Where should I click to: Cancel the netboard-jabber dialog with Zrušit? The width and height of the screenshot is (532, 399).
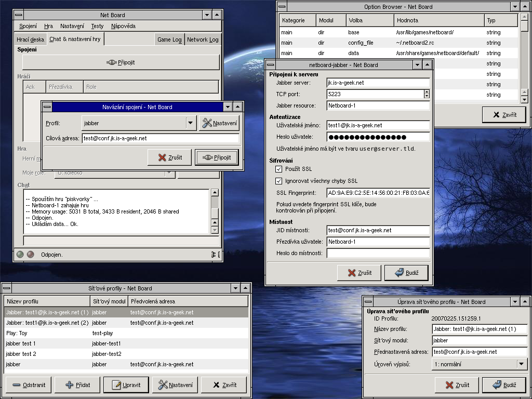tap(360, 273)
